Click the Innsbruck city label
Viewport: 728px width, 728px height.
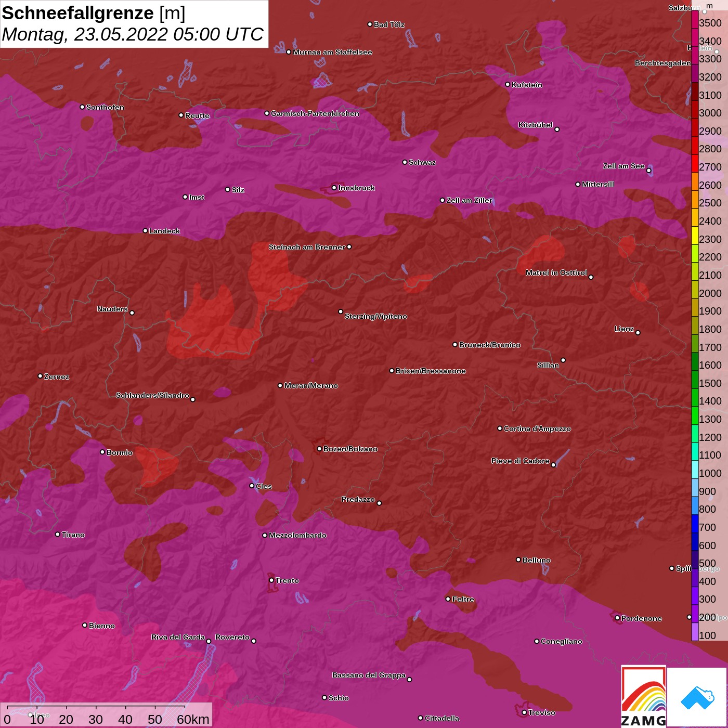(356, 188)
